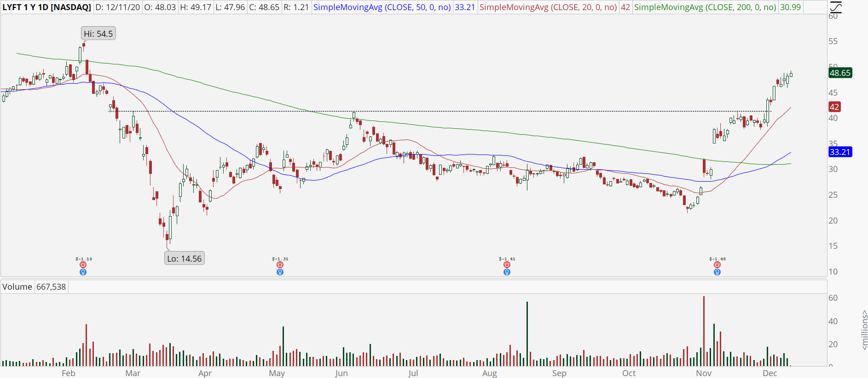The width and height of the screenshot is (868, 378).
Task: Click the open value O: 48.03
Action: pyautogui.click(x=160, y=7)
